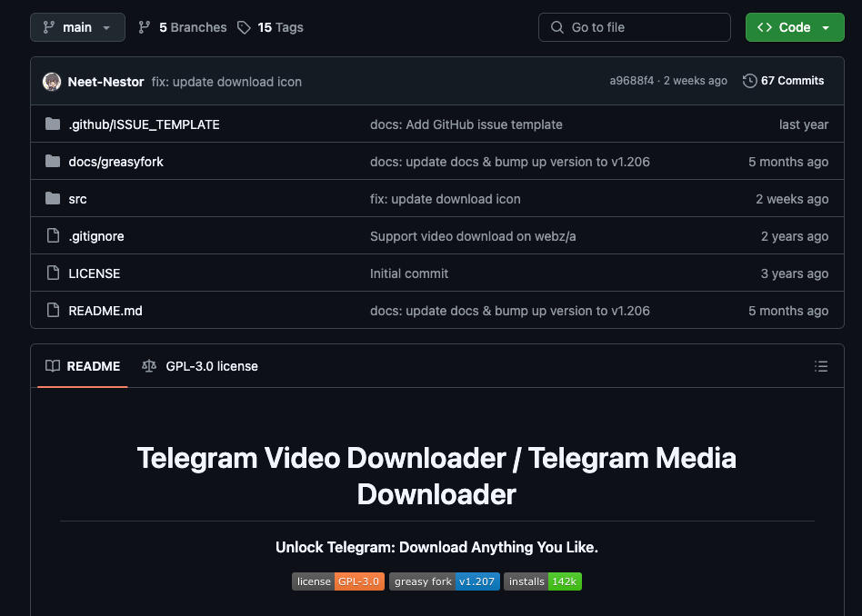862x616 pixels.
Task: Open the green Code dropdown button
Action: pyautogui.click(x=795, y=27)
